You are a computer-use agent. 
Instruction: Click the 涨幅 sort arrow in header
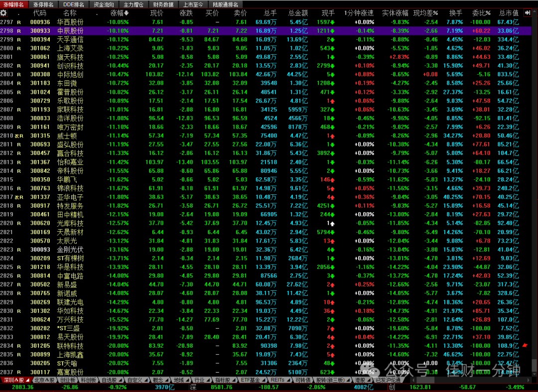[x=126, y=13]
